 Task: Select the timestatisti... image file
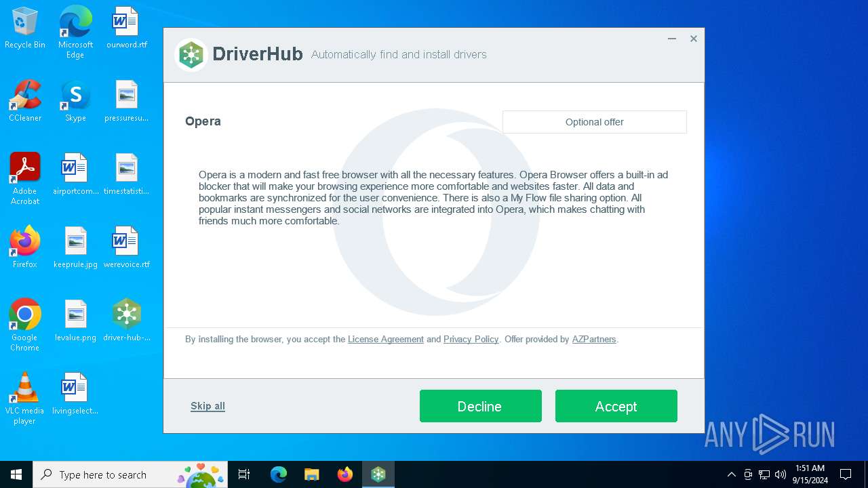point(127,175)
